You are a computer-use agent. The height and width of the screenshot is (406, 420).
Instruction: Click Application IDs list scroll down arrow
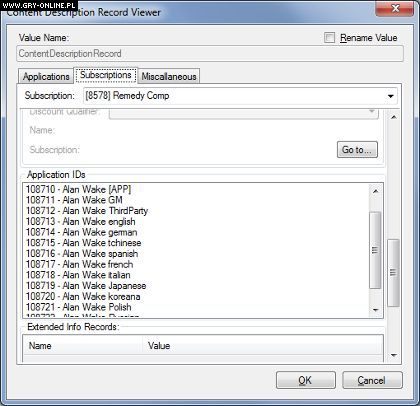(376, 310)
